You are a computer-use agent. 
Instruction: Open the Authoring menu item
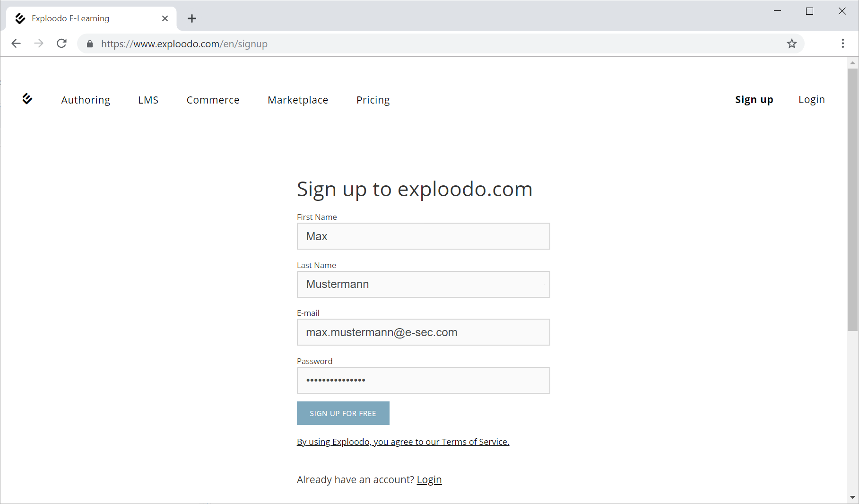pos(86,100)
